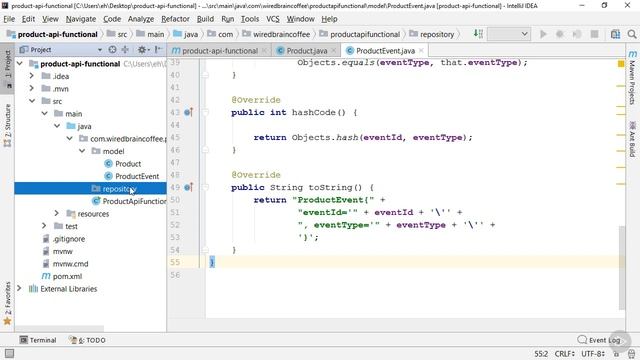
Task: Click the Hide panel icon in Project header
Action: [158, 50]
